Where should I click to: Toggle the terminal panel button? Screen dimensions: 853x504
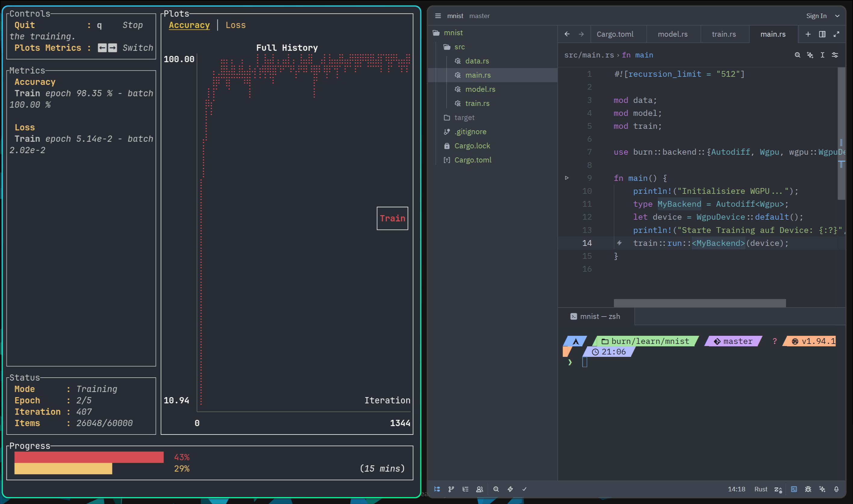click(x=794, y=489)
